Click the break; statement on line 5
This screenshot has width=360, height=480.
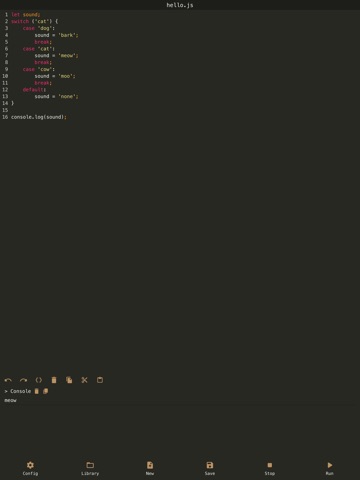coord(43,42)
